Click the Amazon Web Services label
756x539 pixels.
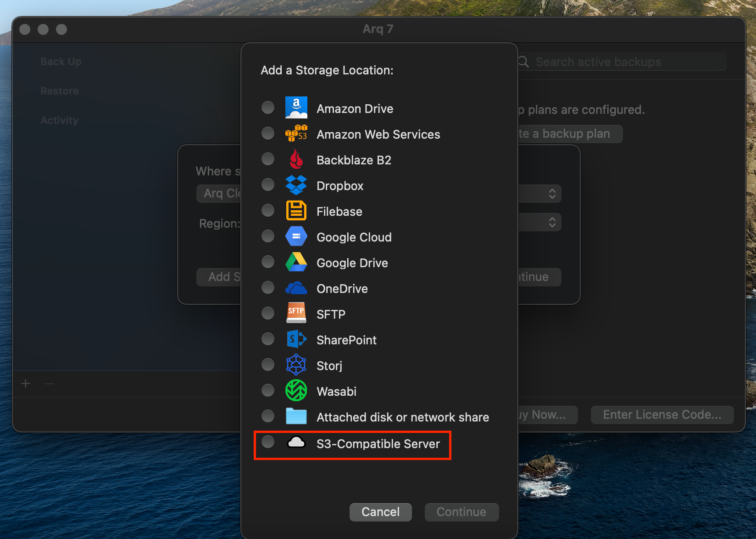pyautogui.click(x=378, y=134)
